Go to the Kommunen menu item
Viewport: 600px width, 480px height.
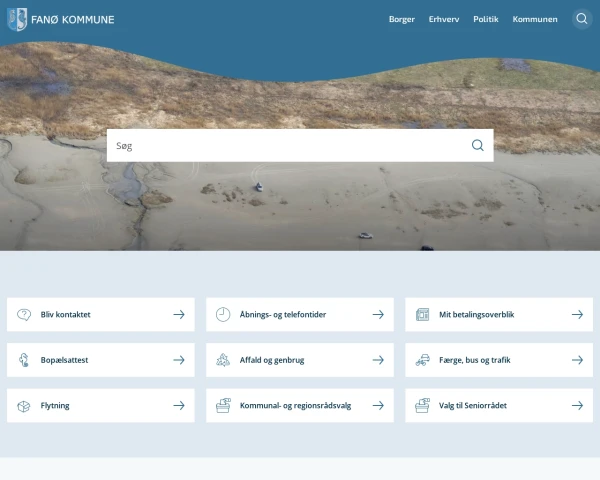tap(535, 19)
